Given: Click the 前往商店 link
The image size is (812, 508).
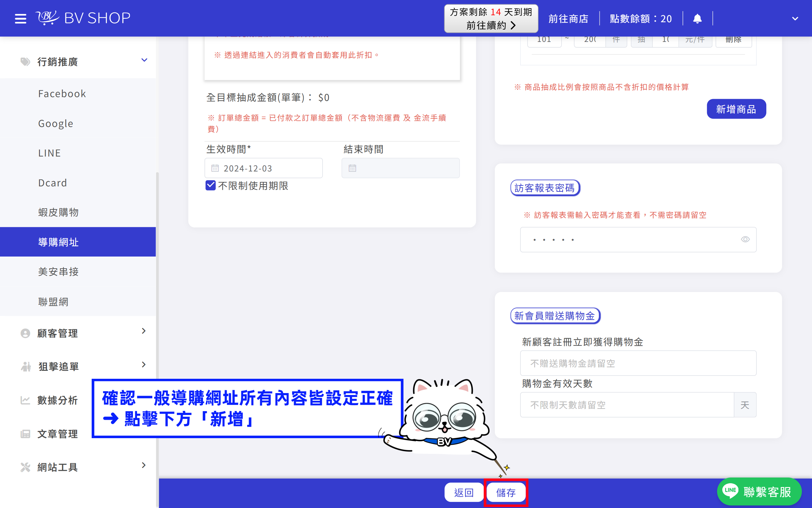Looking at the screenshot, I should (568, 18).
